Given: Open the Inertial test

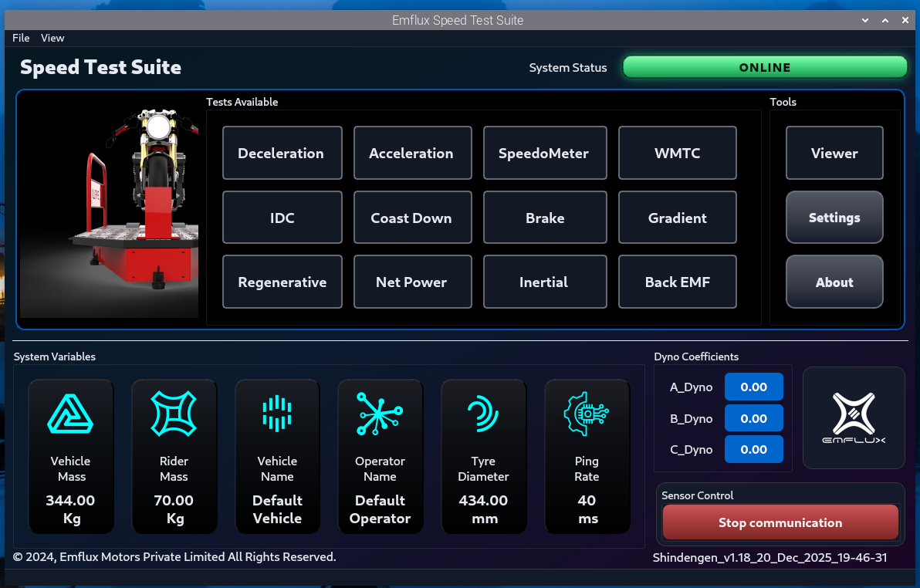Looking at the screenshot, I should (545, 282).
